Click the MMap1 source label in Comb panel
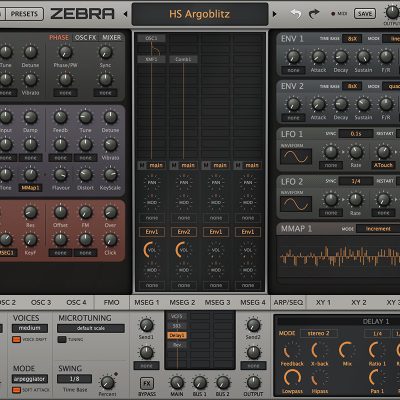 click(30, 188)
